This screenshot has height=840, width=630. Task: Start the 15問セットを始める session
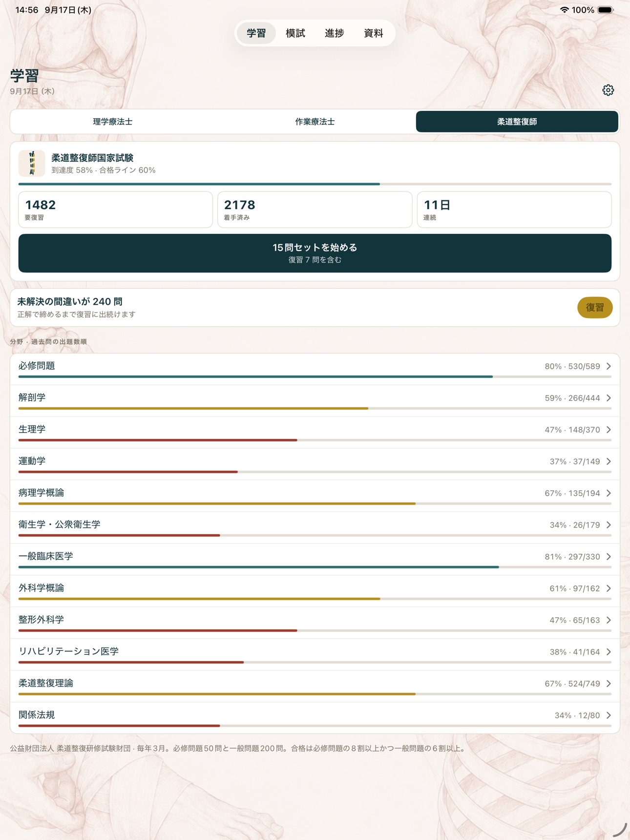315,253
